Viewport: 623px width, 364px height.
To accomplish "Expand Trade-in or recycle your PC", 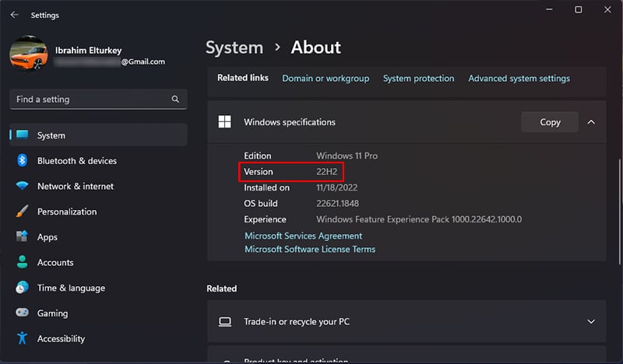I will tap(591, 322).
